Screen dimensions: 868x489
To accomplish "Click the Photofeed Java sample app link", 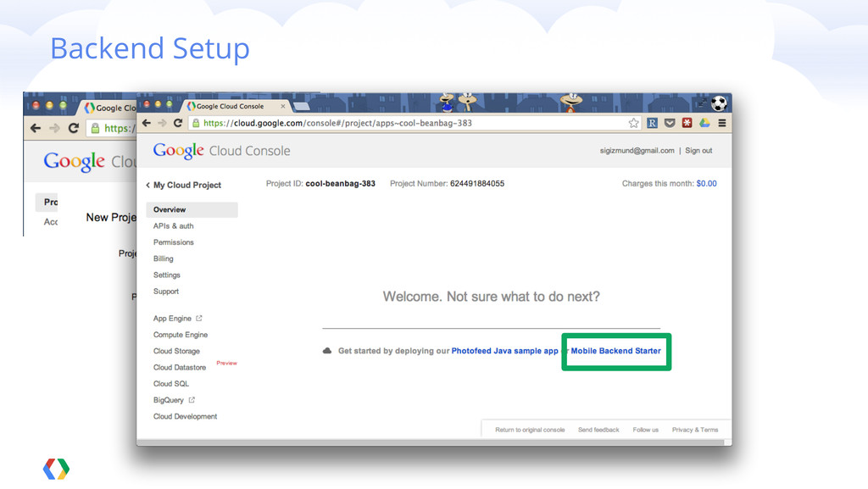I will pyautogui.click(x=505, y=351).
